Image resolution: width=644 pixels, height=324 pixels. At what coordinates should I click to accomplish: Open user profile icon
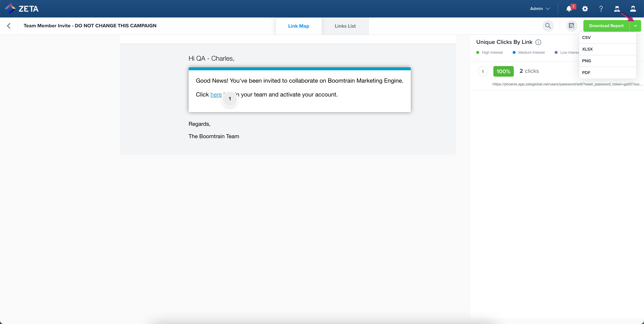click(633, 9)
